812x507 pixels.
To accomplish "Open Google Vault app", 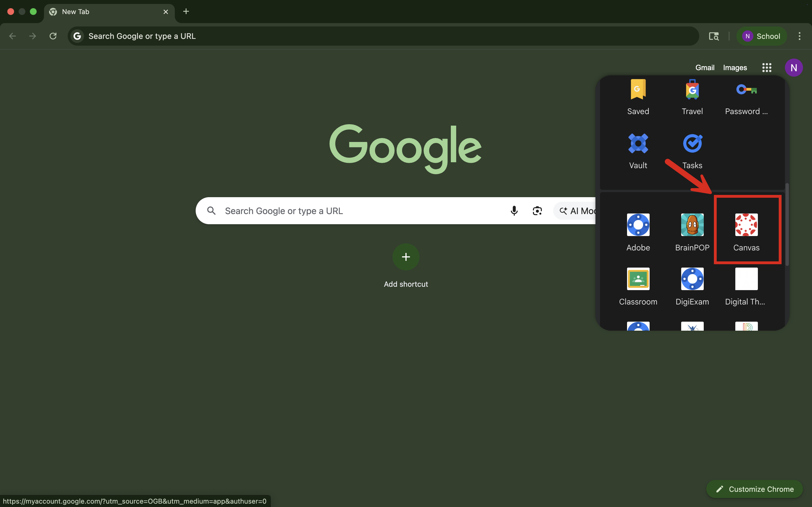I will [638, 144].
